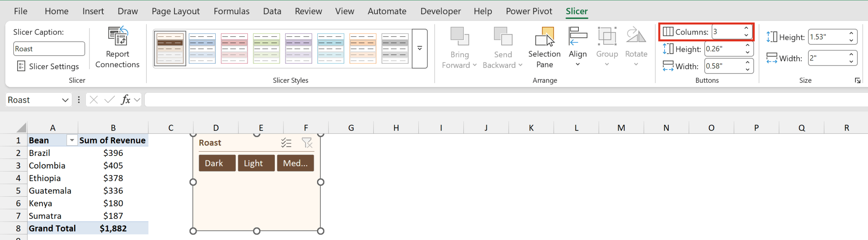
Task: Decrease button Height value
Action: point(748,52)
